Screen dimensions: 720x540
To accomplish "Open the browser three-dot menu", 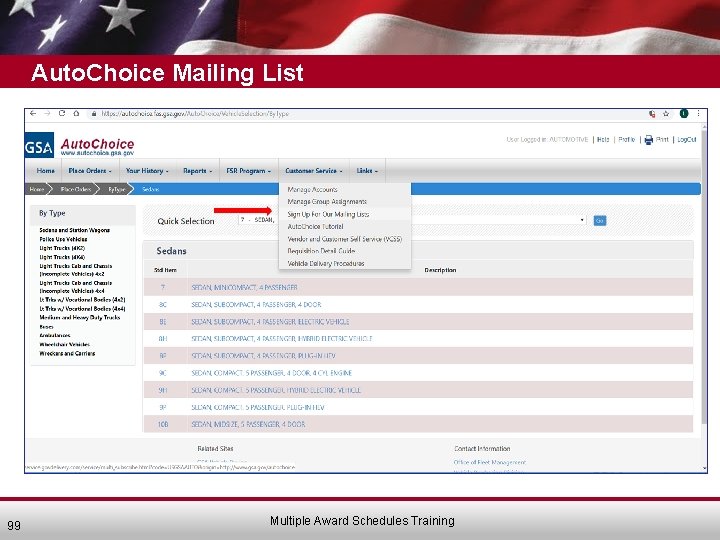I will (x=698, y=113).
